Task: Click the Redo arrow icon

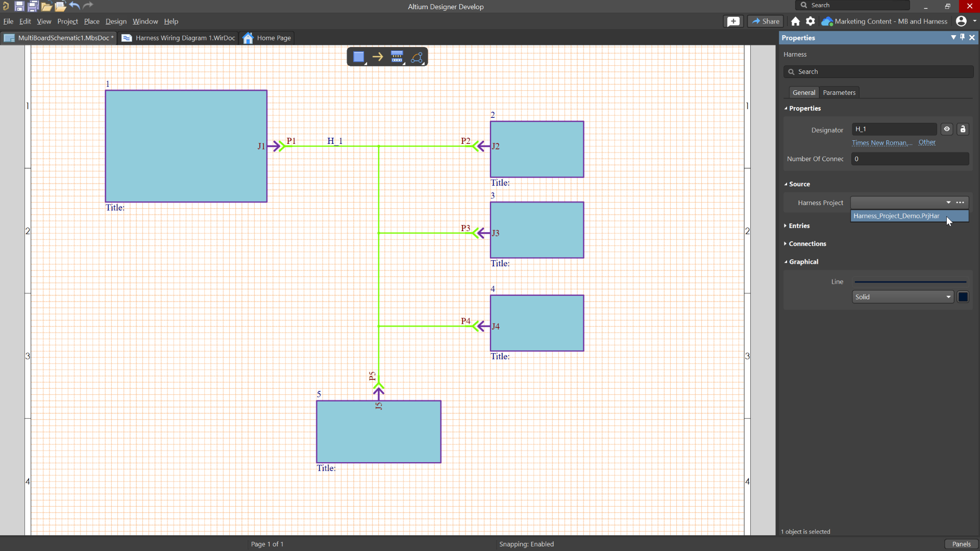Action: pos(88,6)
